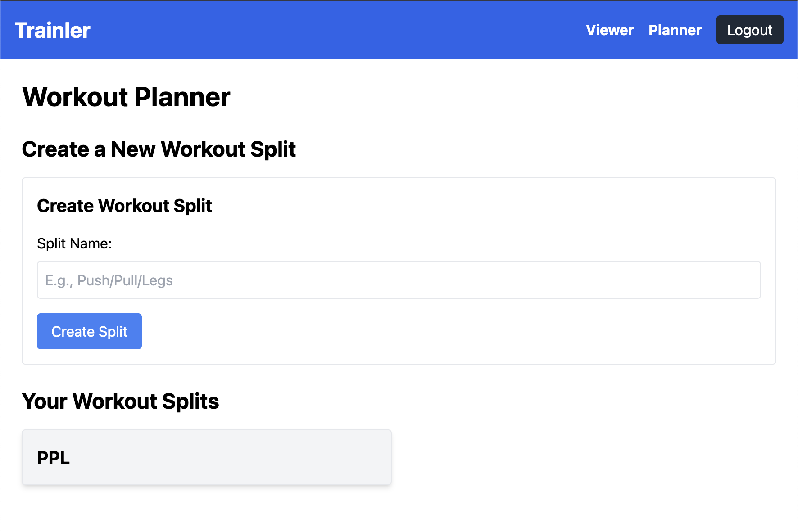The width and height of the screenshot is (798, 532).
Task: Click the Create Workout Split card title
Action: 124,206
